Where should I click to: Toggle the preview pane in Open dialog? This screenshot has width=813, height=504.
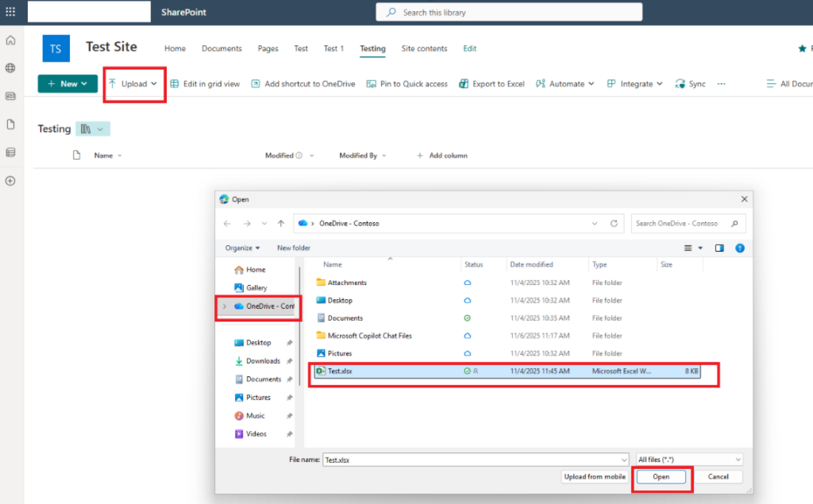pos(719,248)
